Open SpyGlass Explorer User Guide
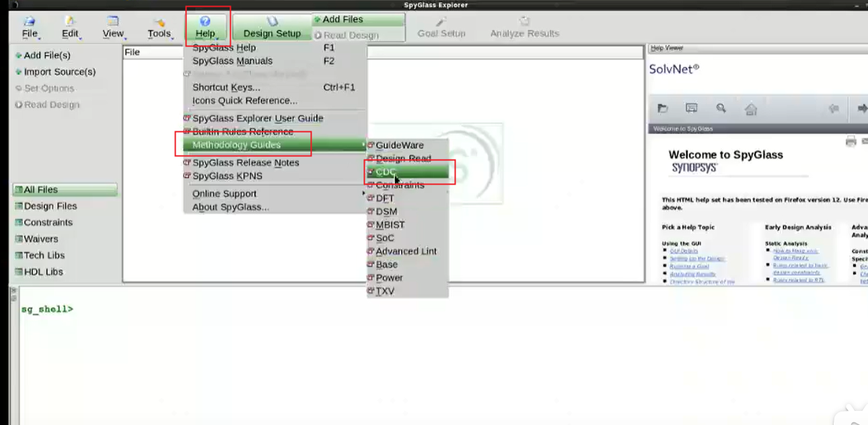Screen dimensions: 868x425 pos(275,118)
